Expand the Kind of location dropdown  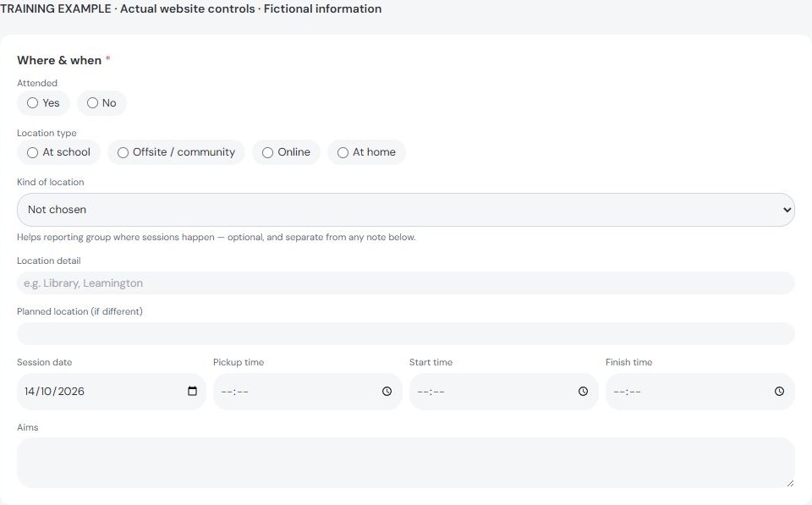pyautogui.click(x=406, y=210)
